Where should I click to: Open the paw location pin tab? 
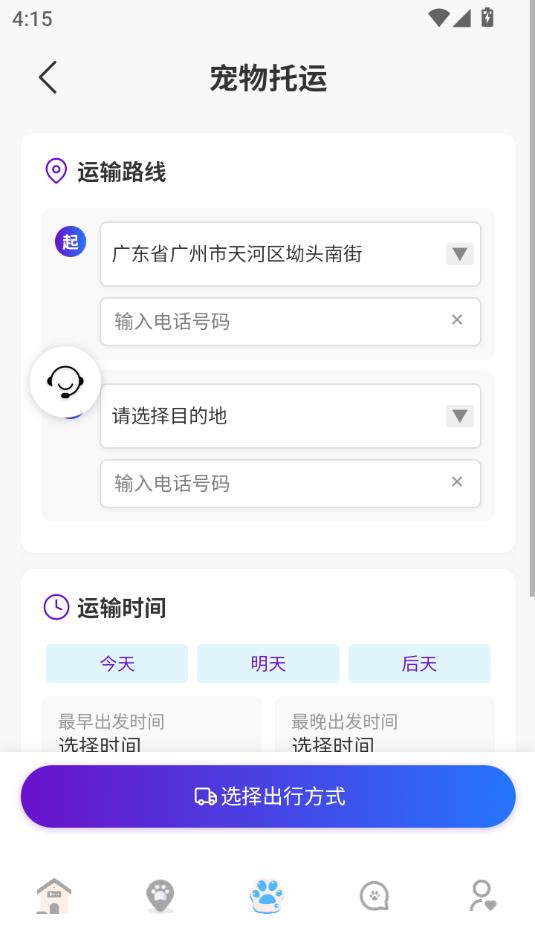coord(160,896)
